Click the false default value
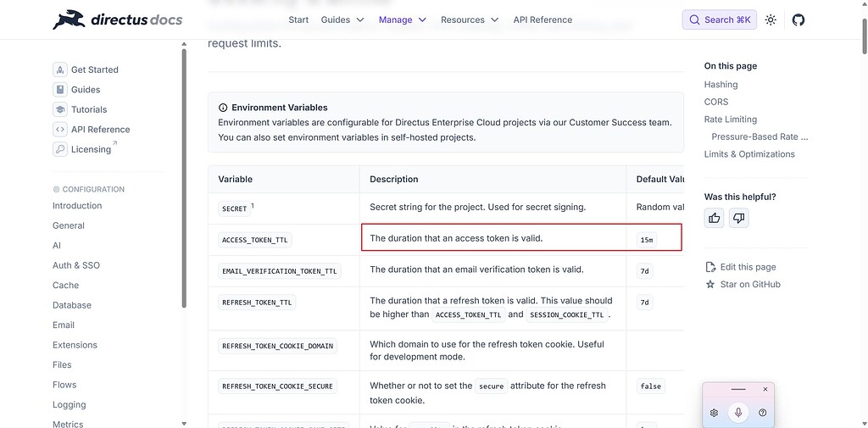 [650, 386]
